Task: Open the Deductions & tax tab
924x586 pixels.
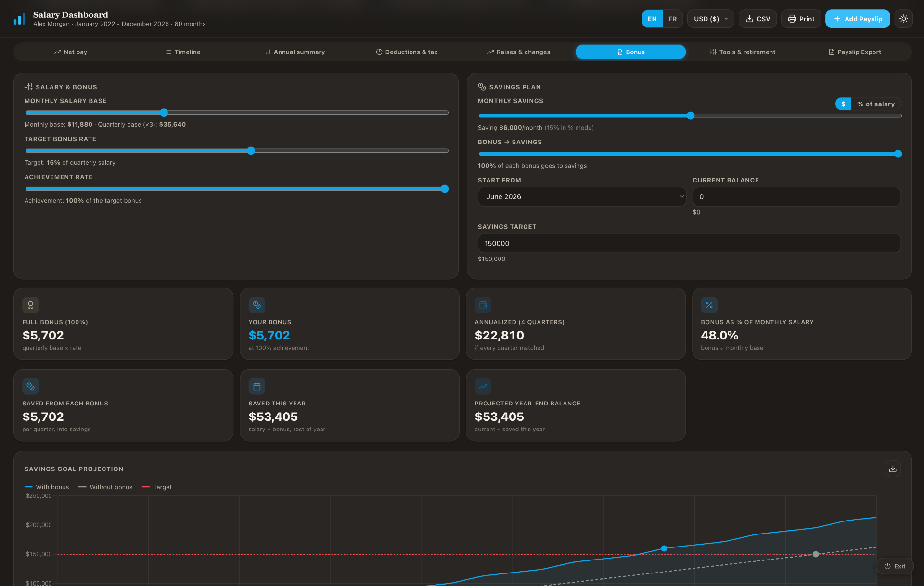Action: (x=407, y=52)
